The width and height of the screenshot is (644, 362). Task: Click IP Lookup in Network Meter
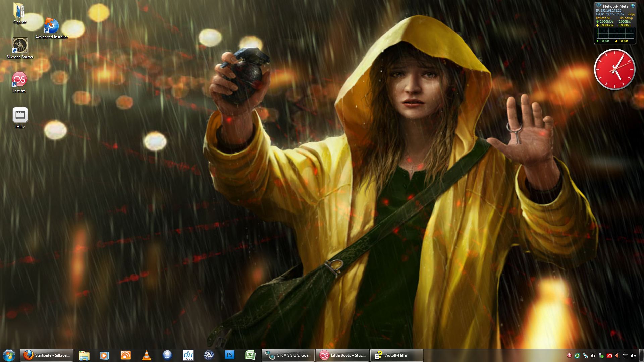tap(626, 18)
